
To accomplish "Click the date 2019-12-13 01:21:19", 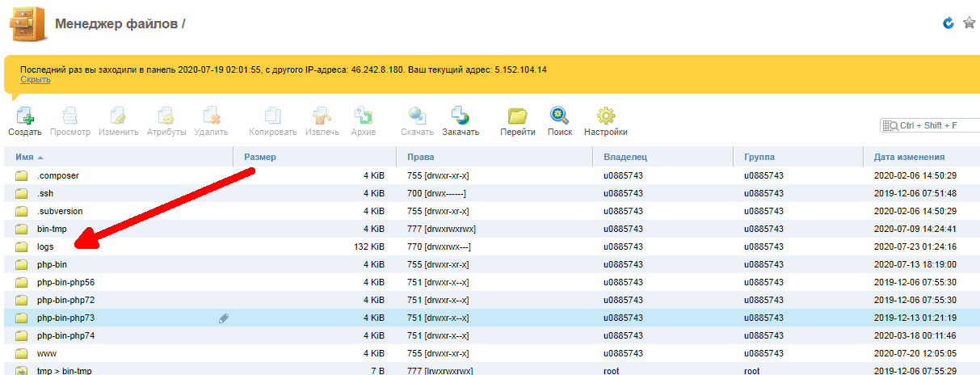I will [x=915, y=318].
